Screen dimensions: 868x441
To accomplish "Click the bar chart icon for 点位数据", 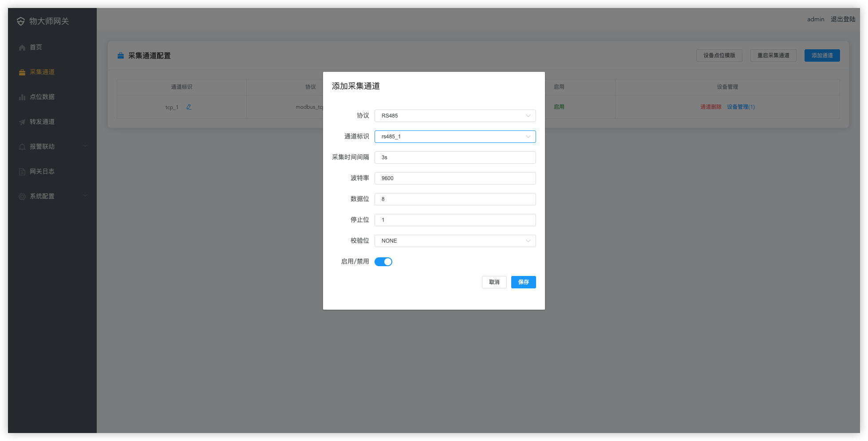I will click(x=22, y=97).
